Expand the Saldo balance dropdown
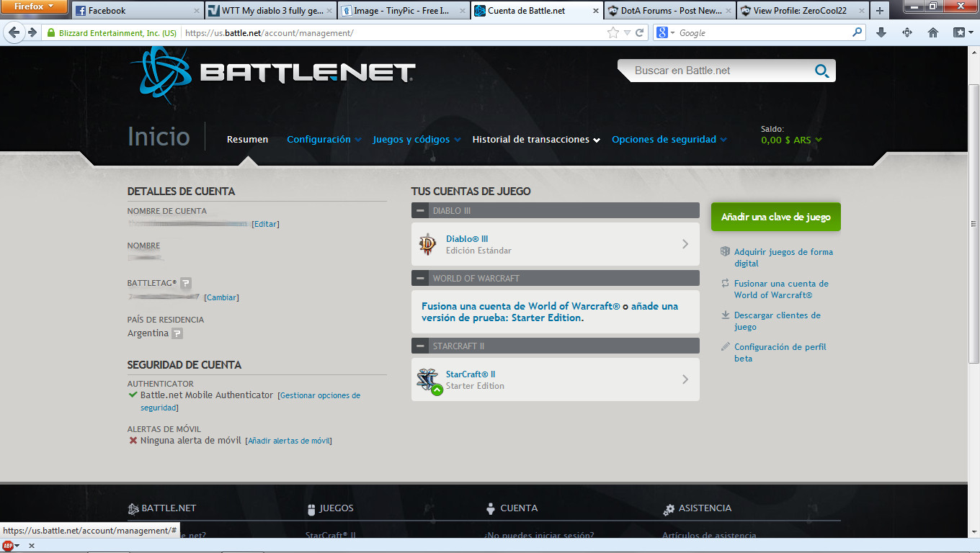 click(792, 140)
